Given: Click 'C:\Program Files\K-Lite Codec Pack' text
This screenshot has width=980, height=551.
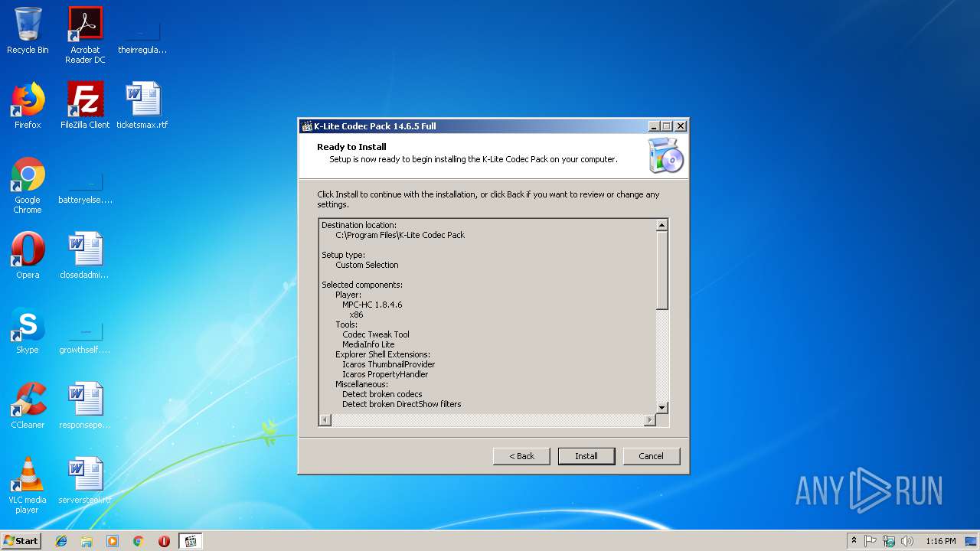Looking at the screenshot, I should pos(400,235).
